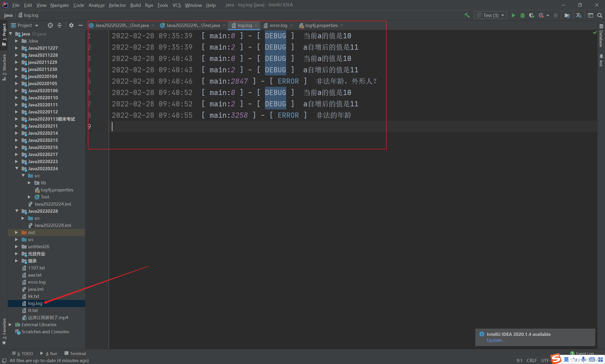Select 1107.txt in project tree
The height and width of the screenshot is (364, 605).
click(x=36, y=268)
